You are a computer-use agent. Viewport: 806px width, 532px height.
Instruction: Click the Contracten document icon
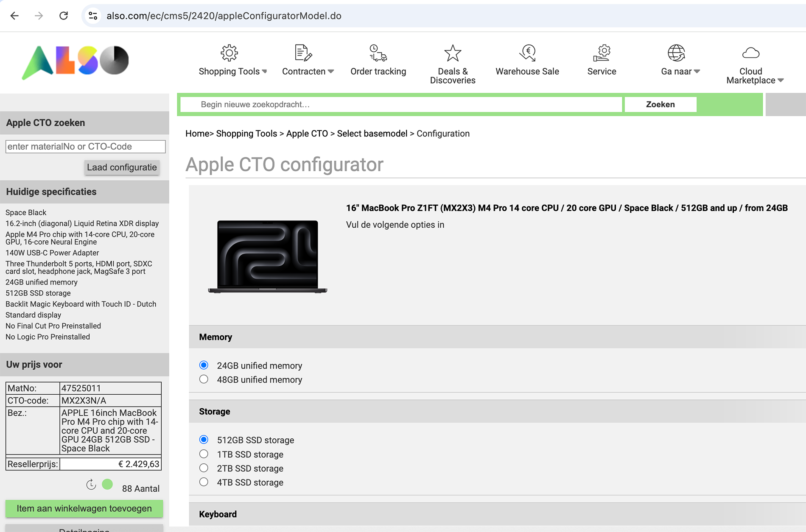303,53
